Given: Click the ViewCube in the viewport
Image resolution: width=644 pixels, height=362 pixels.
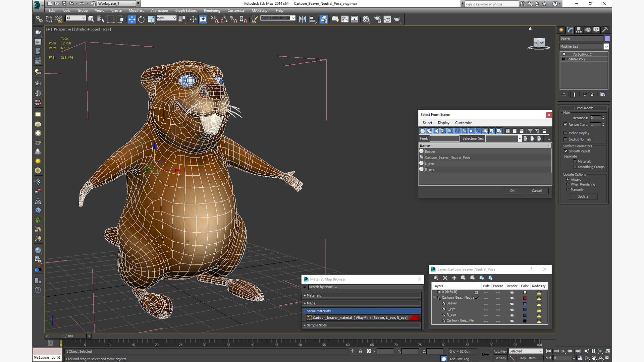Looking at the screenshot, I should [539, 43].
